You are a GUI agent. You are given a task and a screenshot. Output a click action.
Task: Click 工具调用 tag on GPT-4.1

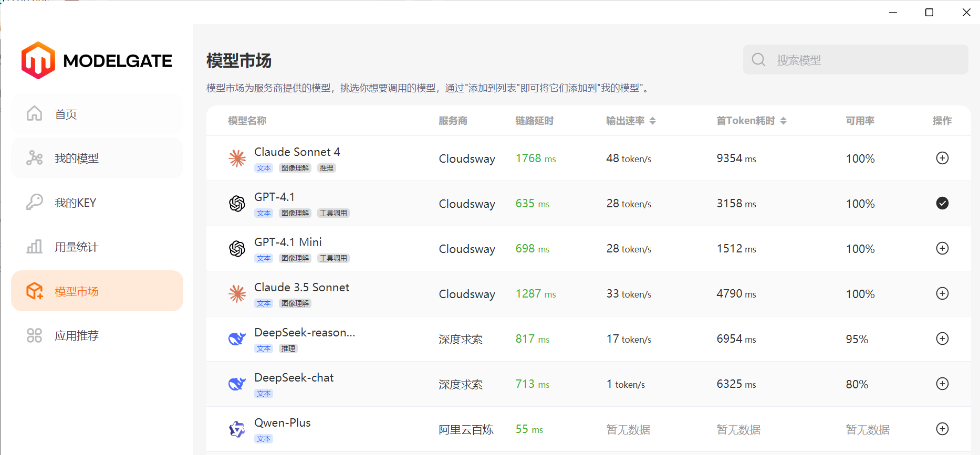click(333, 213)
